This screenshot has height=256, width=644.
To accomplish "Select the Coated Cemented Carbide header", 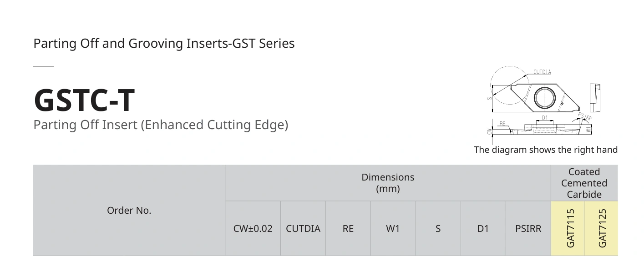I will (x=584, y=183).
